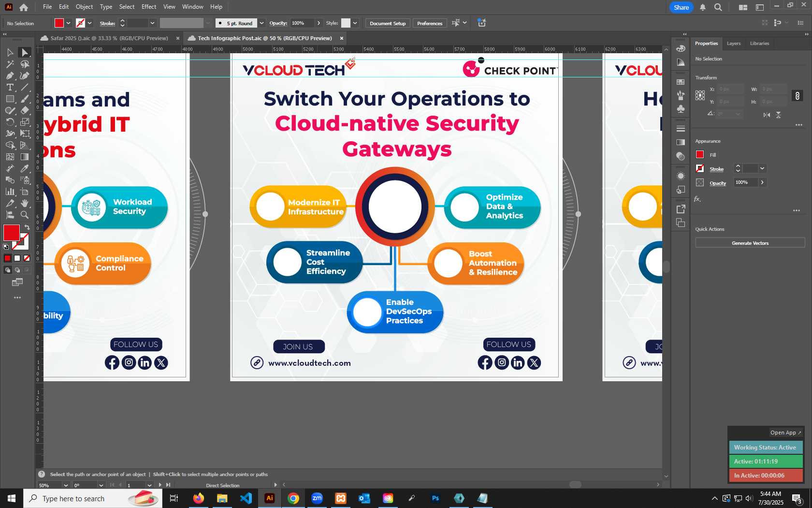Open stroke color dropdown in control bar
Viewport: 812px width, 508px height.
89,23
